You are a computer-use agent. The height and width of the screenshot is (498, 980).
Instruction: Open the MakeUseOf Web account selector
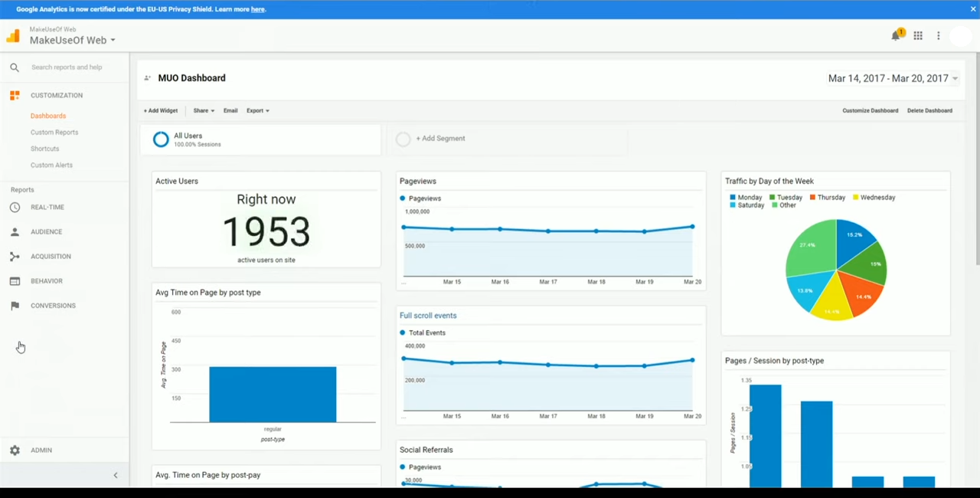pyautogui.click(x=73, y=40)
